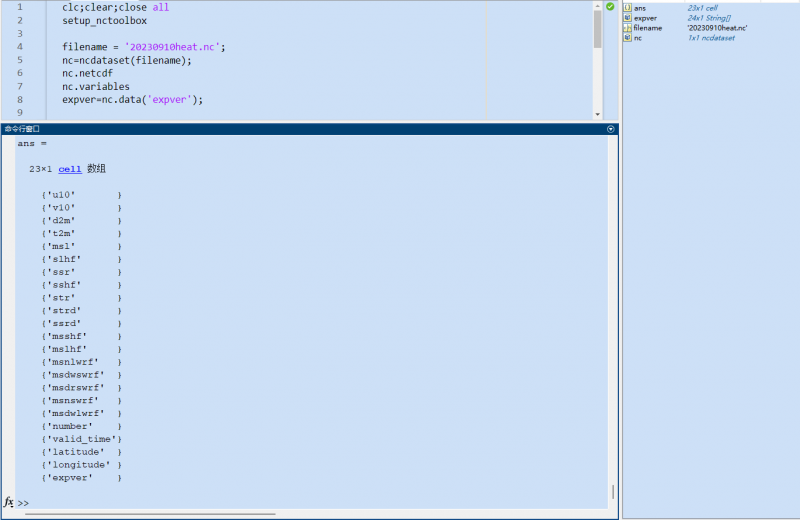Click line number 4 in the editor
The width and height of the screenshot is (800, 520).
[20, 47]
